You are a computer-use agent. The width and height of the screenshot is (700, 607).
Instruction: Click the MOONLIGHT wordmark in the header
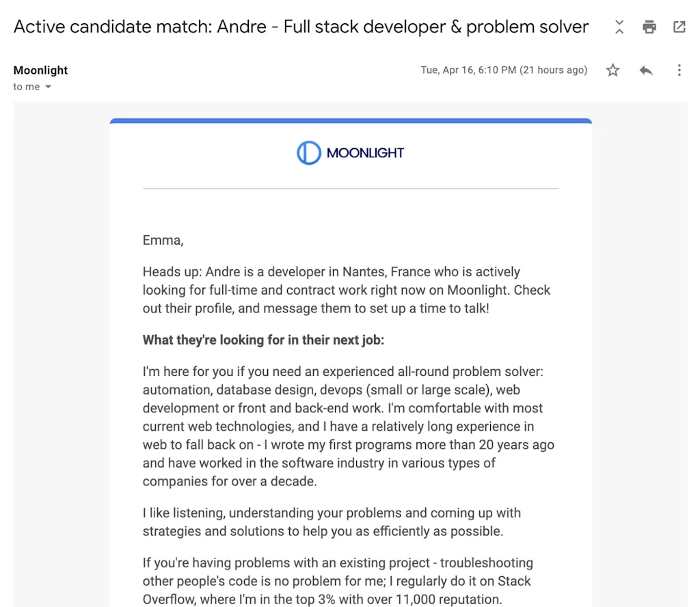(365, 153)
